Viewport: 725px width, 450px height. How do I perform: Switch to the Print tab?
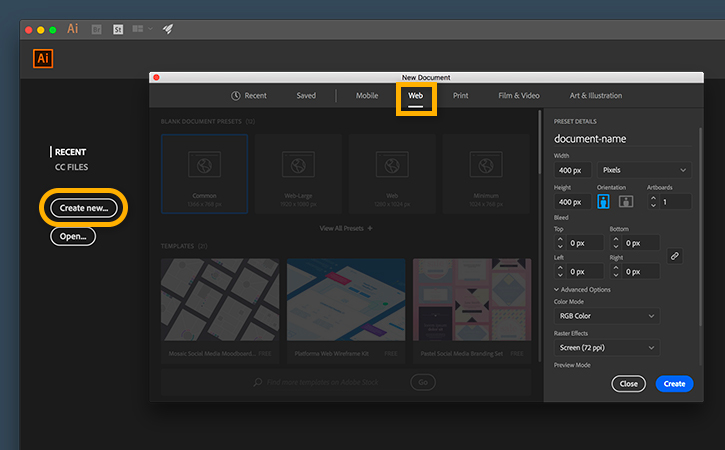(460, 96)
